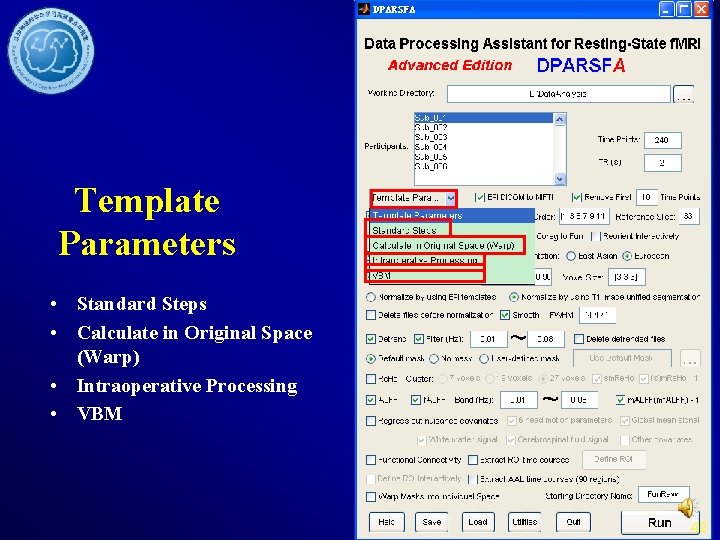Toggle the ReHo checkbox
The image size is (720, 540).
[x=371, y=379]
